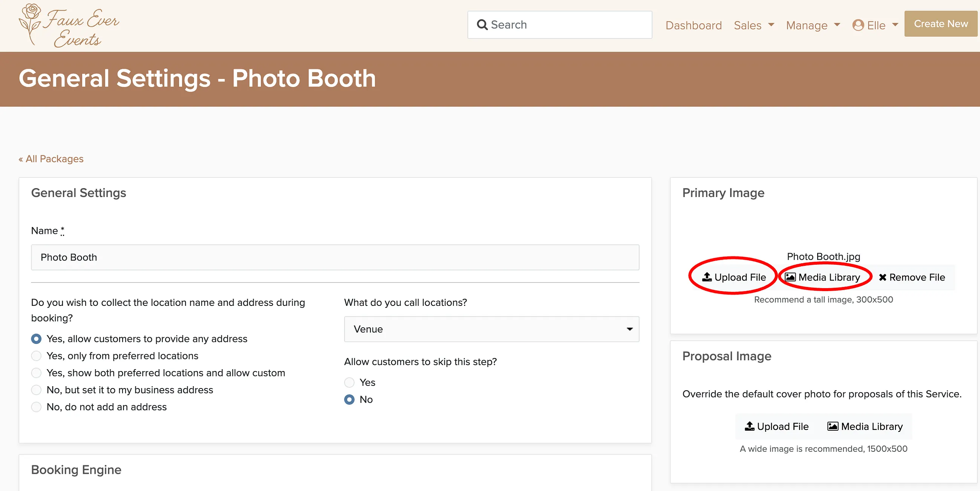Choose Yes for skipping this step
980x491 pixels.
[349, 382]
